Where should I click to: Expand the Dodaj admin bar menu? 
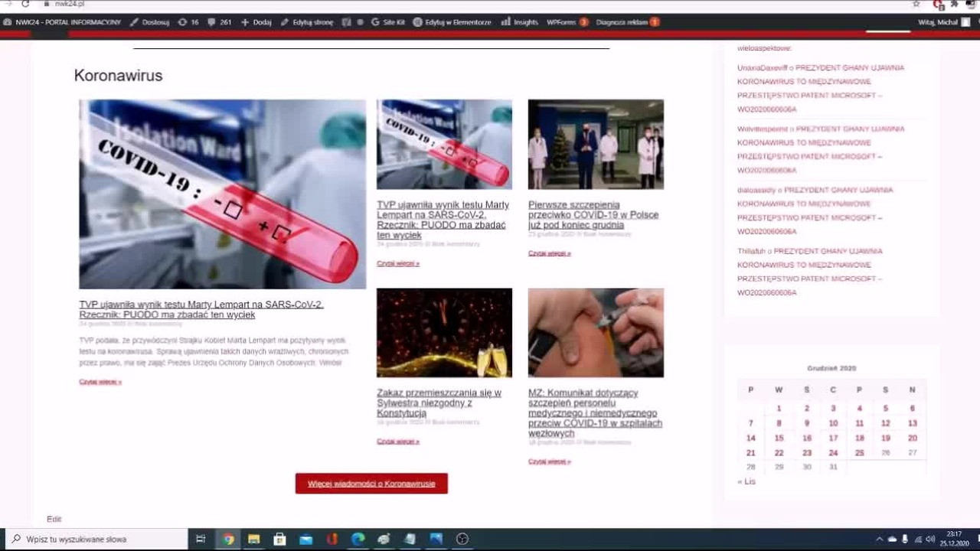pos(256,22)
